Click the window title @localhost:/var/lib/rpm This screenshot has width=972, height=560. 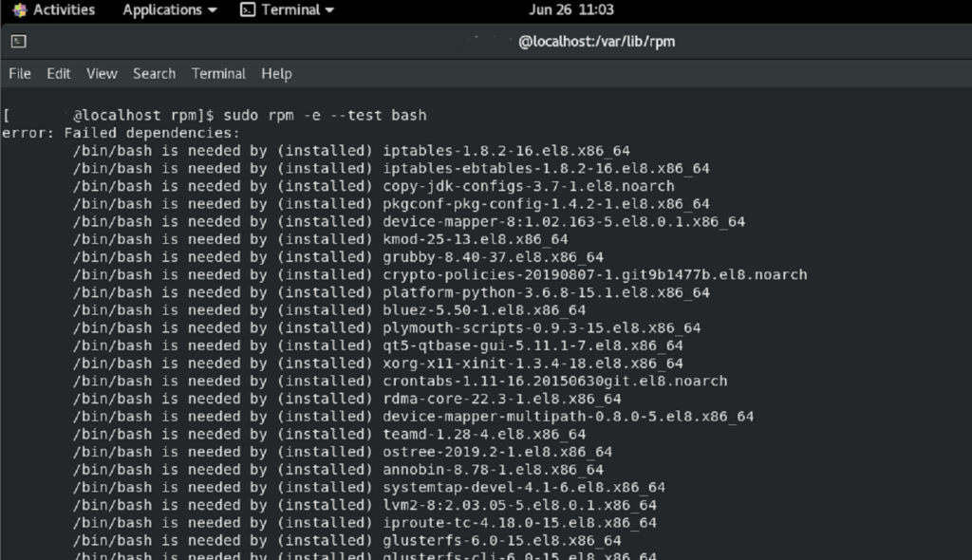pyautogui.click(x=596, y=42)
